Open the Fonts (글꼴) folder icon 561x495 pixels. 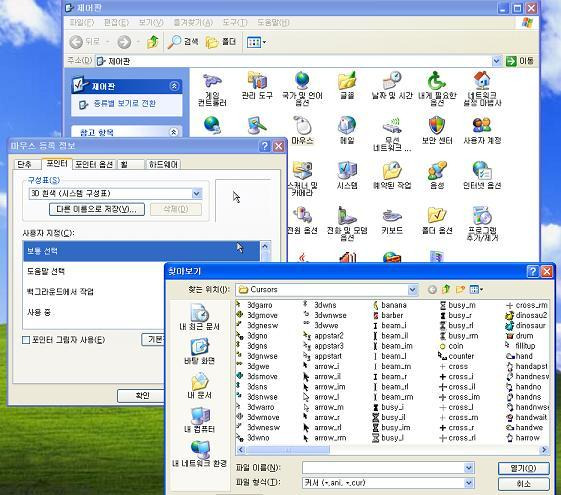(x=347, y=85)
